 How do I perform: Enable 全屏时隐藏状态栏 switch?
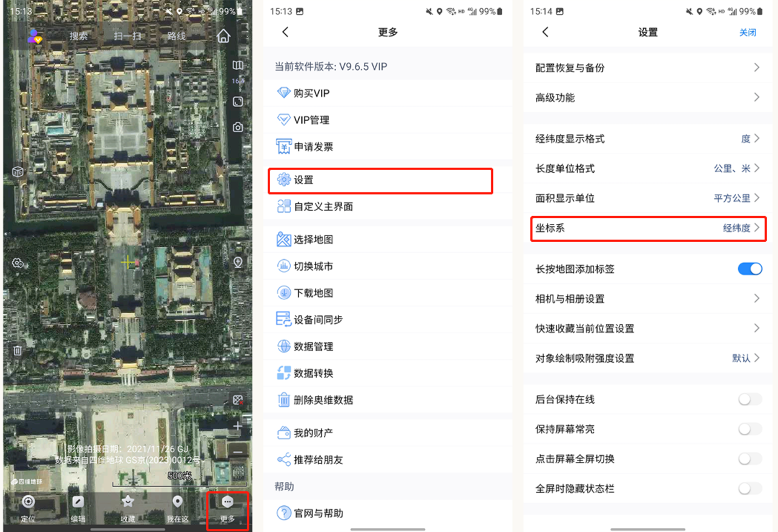[x=750, y=489]
